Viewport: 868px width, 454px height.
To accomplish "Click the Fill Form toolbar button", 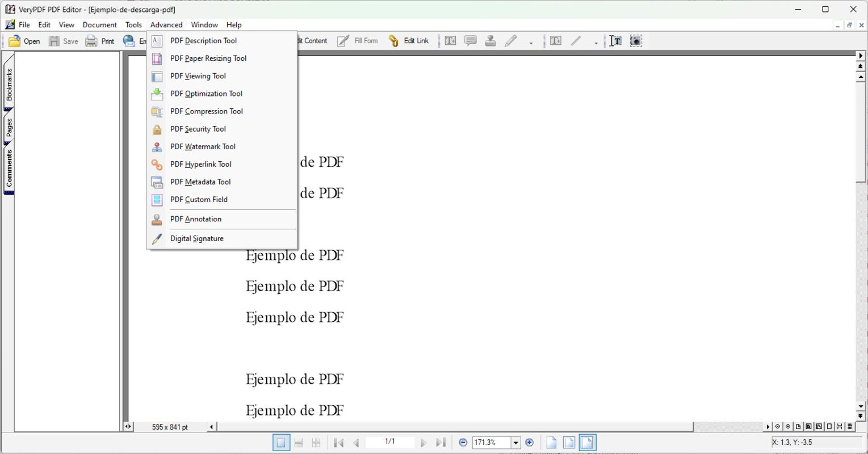I will (357, 41).
